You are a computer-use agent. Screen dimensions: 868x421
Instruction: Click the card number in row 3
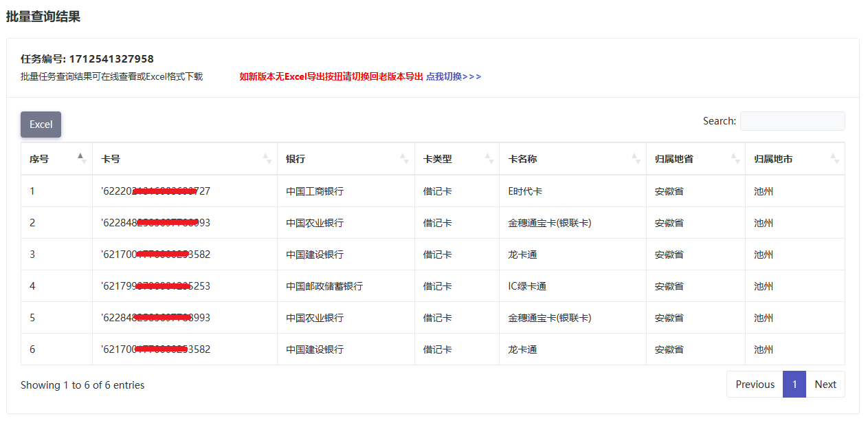click(155, 255)
